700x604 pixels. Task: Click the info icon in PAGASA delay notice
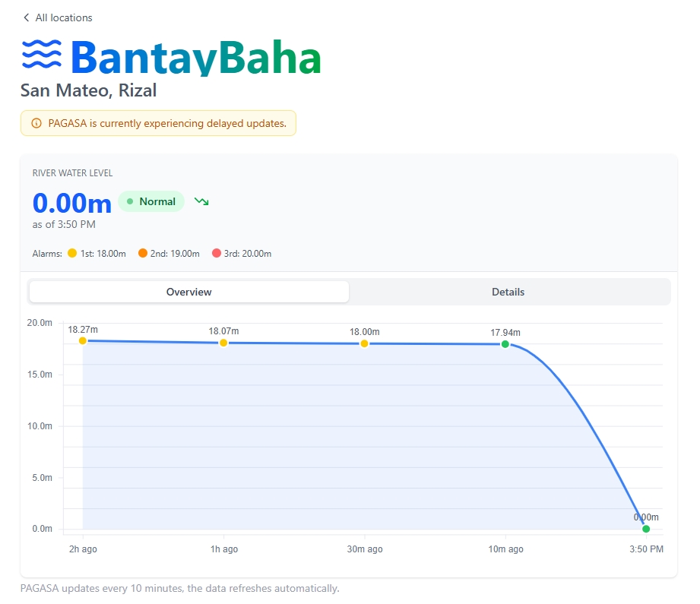click(36, 123)
